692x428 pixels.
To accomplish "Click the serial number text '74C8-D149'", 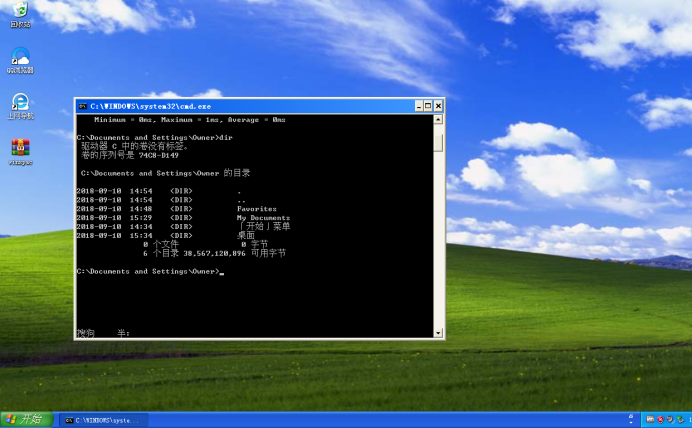I will (x=158, y=155).
